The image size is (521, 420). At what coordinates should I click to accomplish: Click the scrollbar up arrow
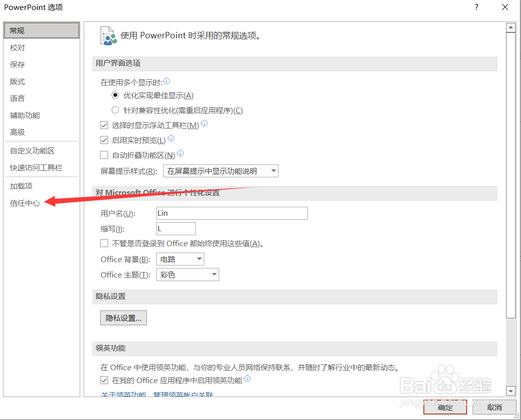511,28
